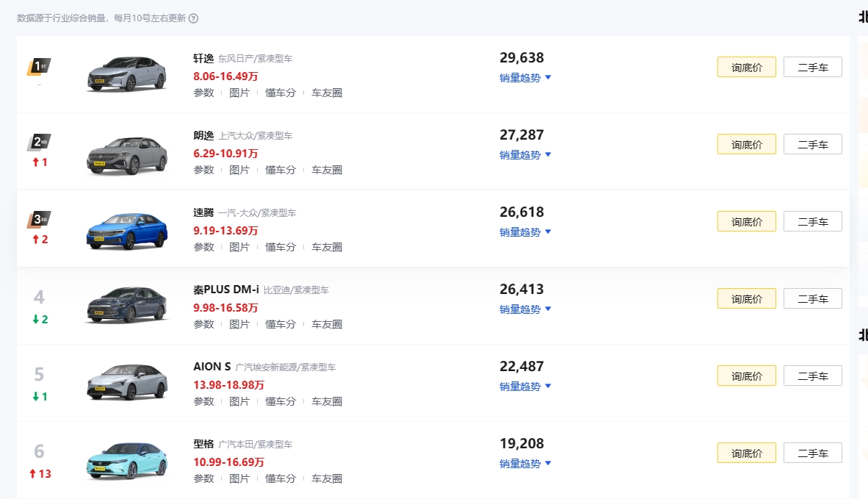Expand 销量趋势 for 轩逸

524,77
